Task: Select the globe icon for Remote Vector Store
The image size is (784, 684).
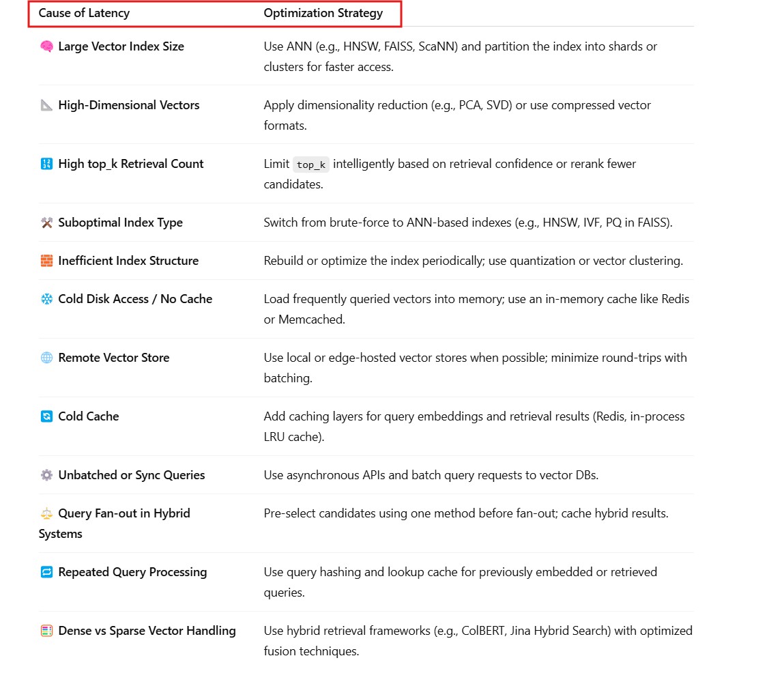Action: (x=46, y=358)
